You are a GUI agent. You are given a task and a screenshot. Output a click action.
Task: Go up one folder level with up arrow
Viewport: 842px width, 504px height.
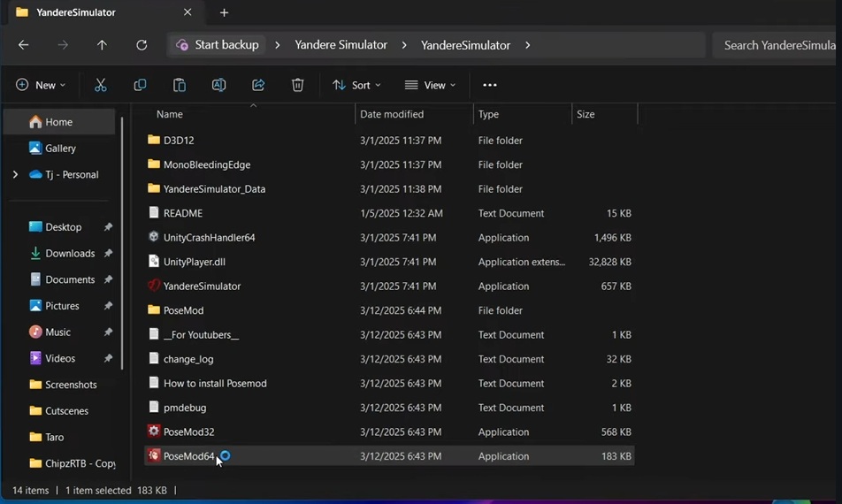(x=102, y=45)
